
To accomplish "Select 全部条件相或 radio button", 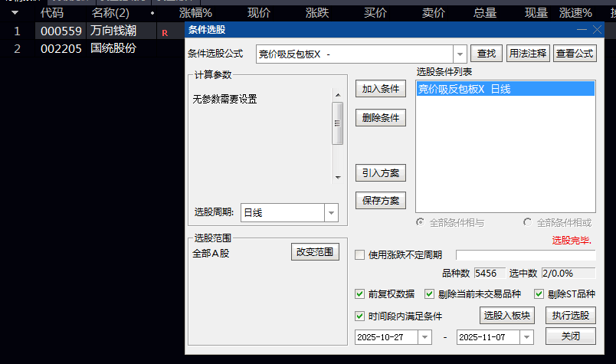I will point(527,222).
